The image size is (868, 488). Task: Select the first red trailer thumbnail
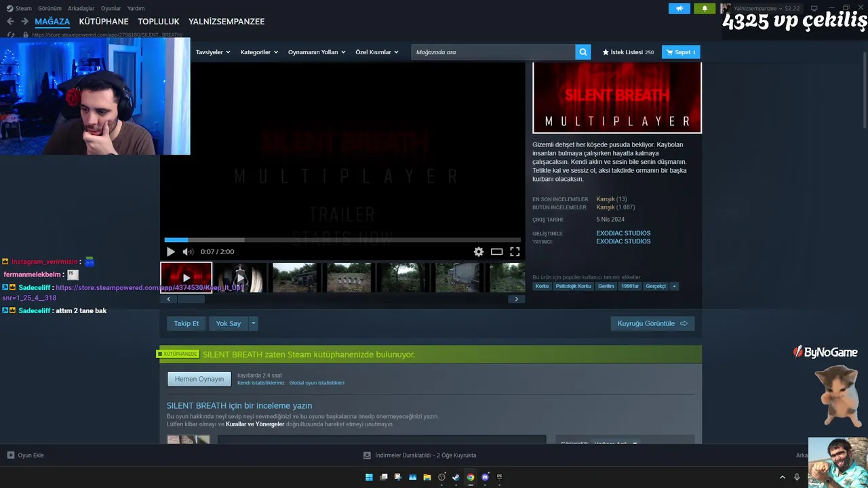click(x=186, y=277)
